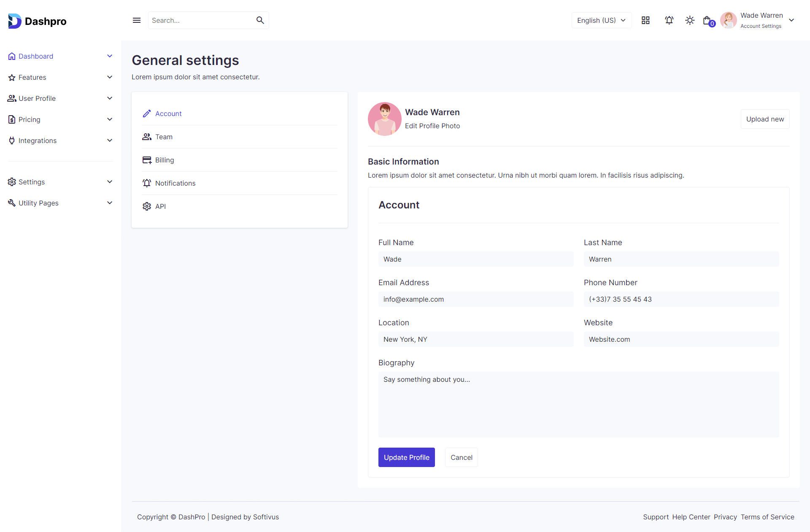Select the Team settings tab
The height and width of the screenshot is (532, 810).
tap(164, 137)
